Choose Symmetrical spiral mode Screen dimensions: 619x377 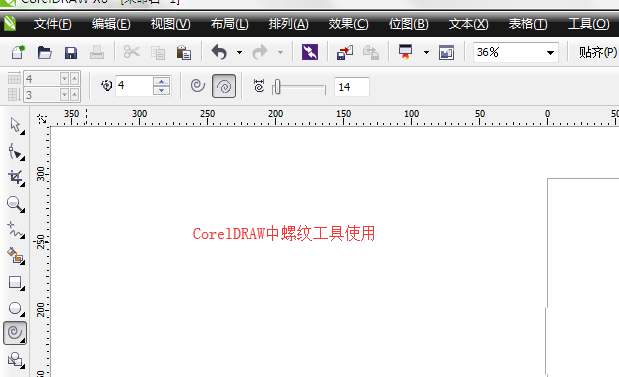coord(197,86)
